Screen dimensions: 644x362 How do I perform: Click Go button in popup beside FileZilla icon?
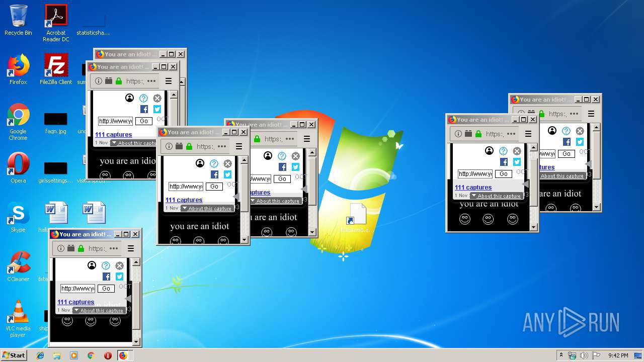pyautogui.click(x=144, y=121)
